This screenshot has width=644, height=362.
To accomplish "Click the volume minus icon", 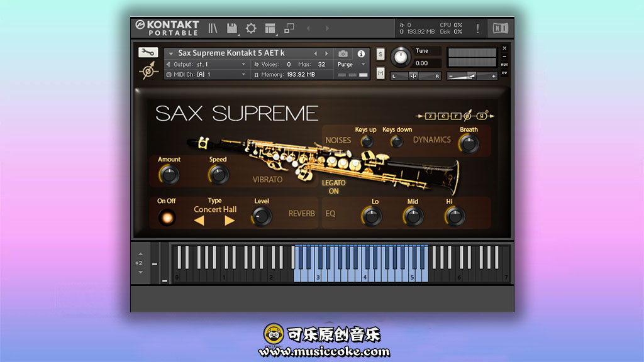I will pyautogui.click(x=451, y=76).
